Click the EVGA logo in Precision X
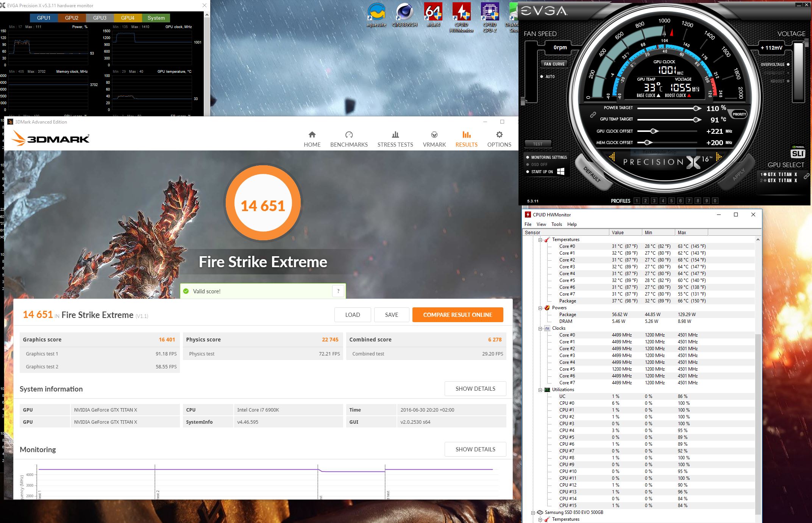This screenshot has height=523, width=812. click(544, 11)
